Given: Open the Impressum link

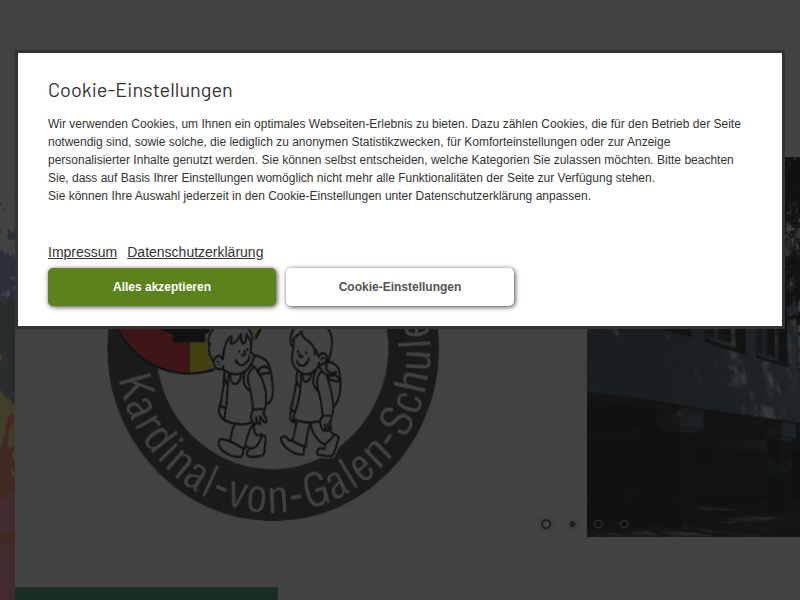Looking at the screenshot, I should [82, 252].
